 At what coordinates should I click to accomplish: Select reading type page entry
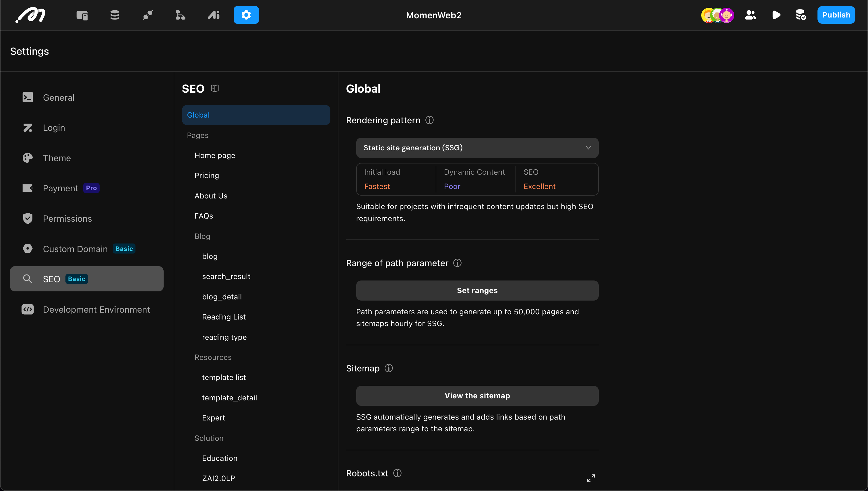224,337
